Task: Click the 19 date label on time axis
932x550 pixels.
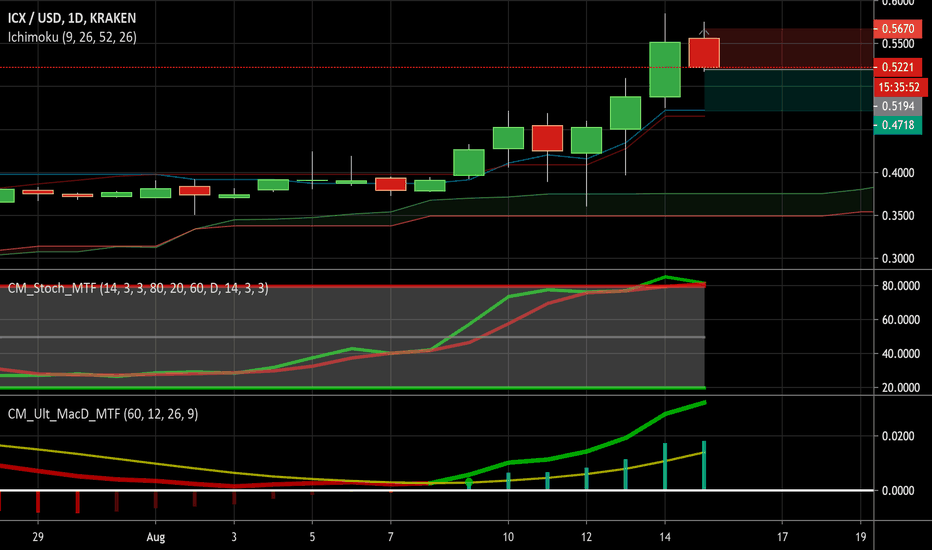Action: [x=861, y=537]
